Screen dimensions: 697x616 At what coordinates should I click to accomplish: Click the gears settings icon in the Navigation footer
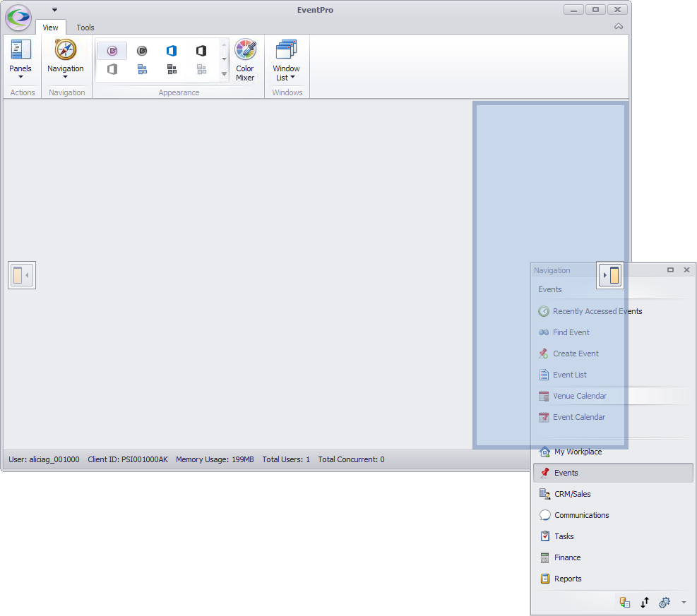tap(665, 602)
